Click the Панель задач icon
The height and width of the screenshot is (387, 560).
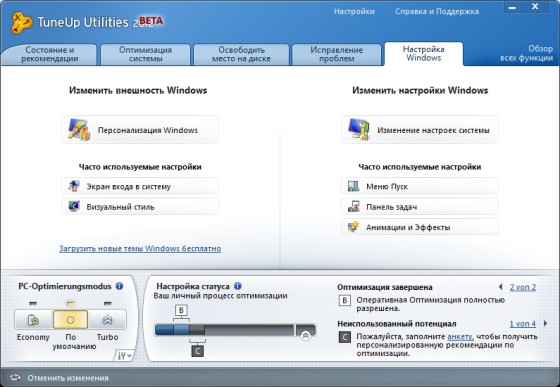353,206
